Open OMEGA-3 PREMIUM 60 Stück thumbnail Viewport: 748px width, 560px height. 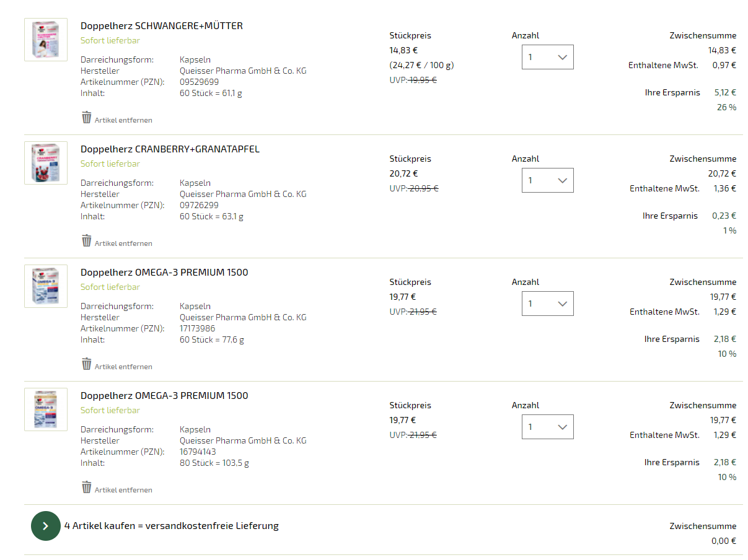[46, 286]
